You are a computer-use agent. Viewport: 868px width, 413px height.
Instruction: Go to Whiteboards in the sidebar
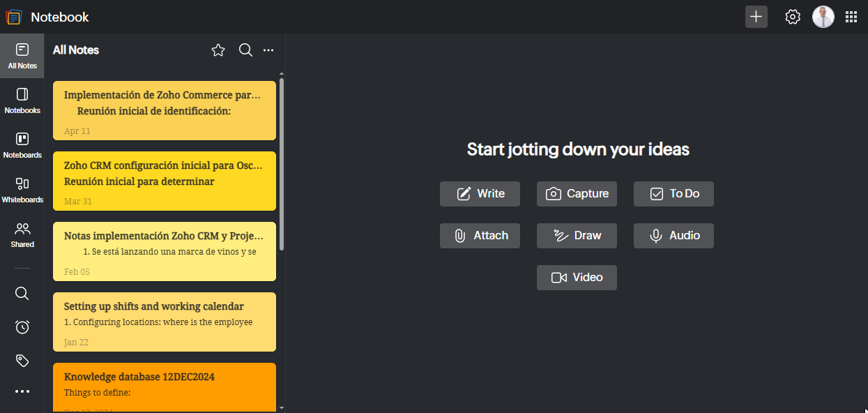coord(22,190)
